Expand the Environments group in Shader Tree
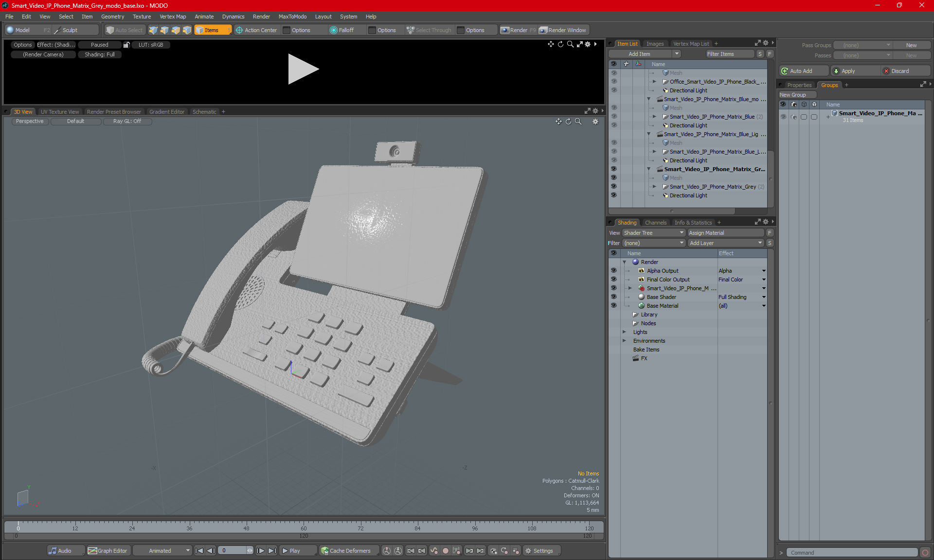The width and height of the screenshot is (934, 560). (625, 341)
